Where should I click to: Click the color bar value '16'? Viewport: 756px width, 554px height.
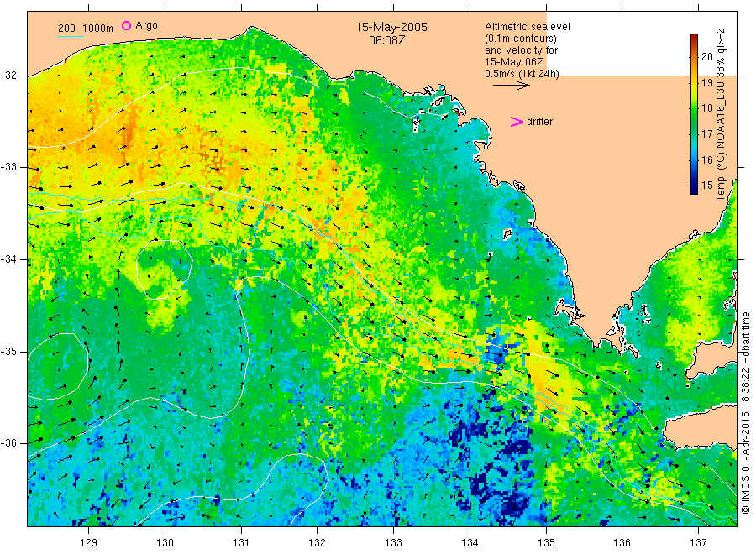pos(706,160)
